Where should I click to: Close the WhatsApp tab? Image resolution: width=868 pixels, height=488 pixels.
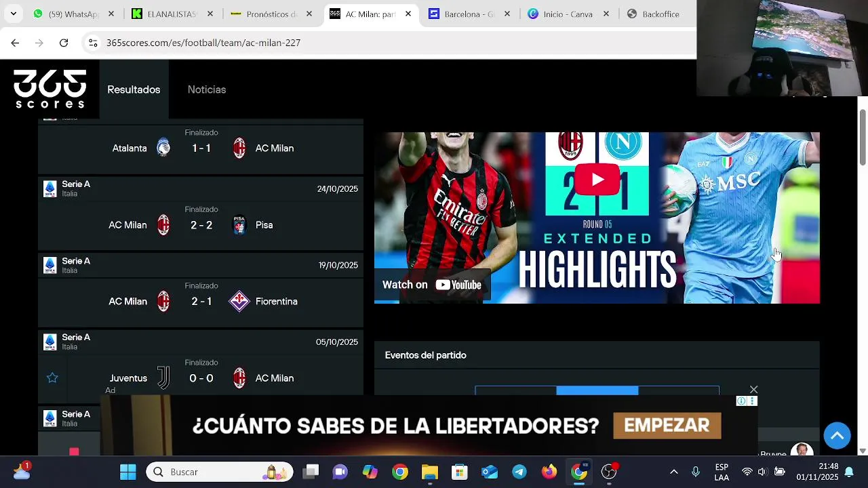coord(111,14)
